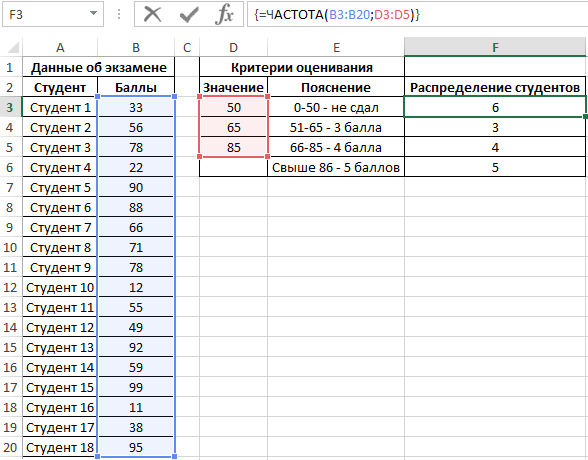Select cell 'Свыше 86 - 5 баллов'
The width and height of the screenshot is (588, 460).
click(336, 167)
